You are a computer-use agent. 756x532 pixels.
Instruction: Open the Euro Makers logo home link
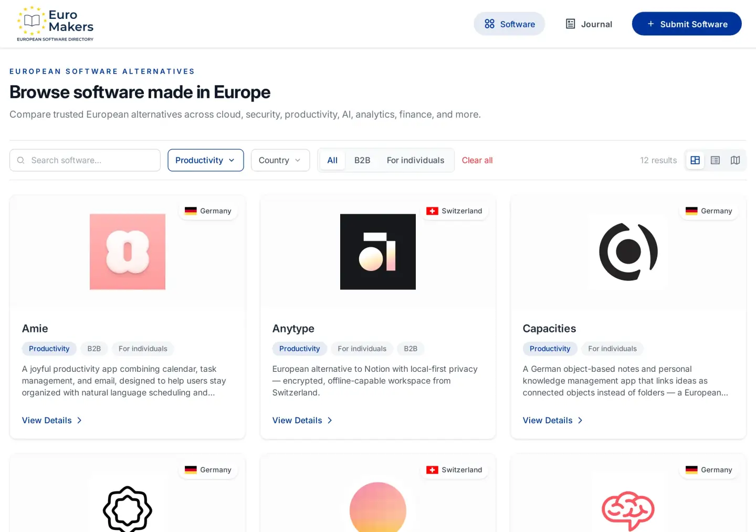(55, 24)
